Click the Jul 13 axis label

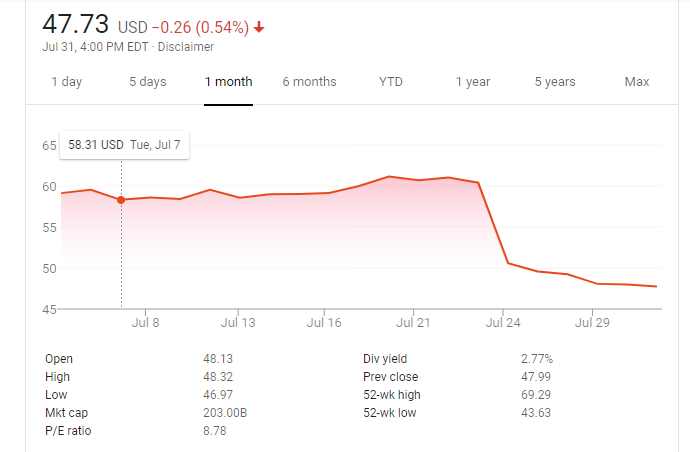238,323
